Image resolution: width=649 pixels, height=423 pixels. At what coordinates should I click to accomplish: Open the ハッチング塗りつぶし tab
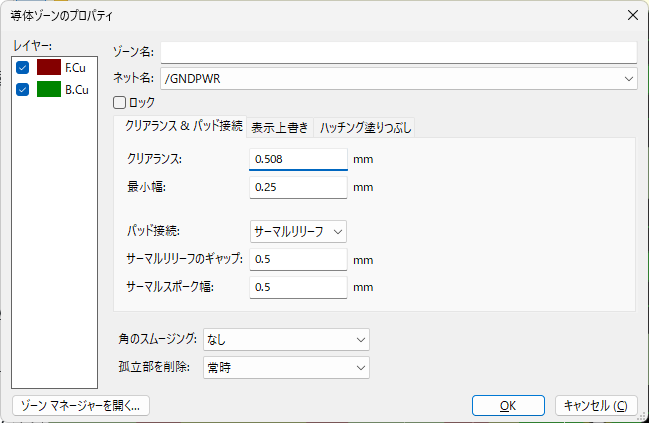click(x=364, y=127)
